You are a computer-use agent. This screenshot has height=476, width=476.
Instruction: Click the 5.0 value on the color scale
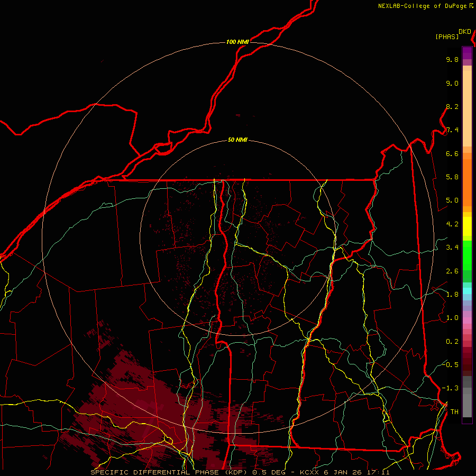(452, 200)
